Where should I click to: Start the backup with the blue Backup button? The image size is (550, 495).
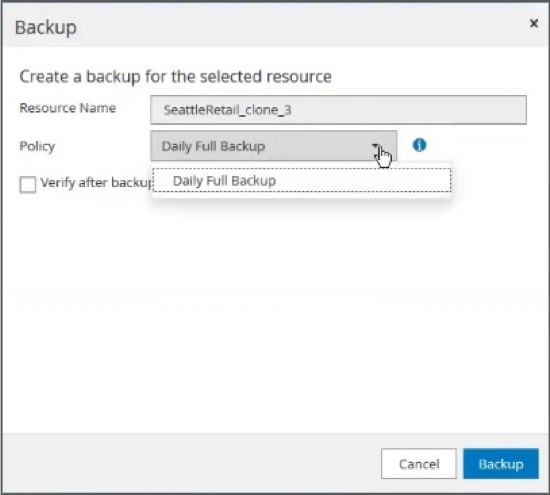tap(501, 463)
